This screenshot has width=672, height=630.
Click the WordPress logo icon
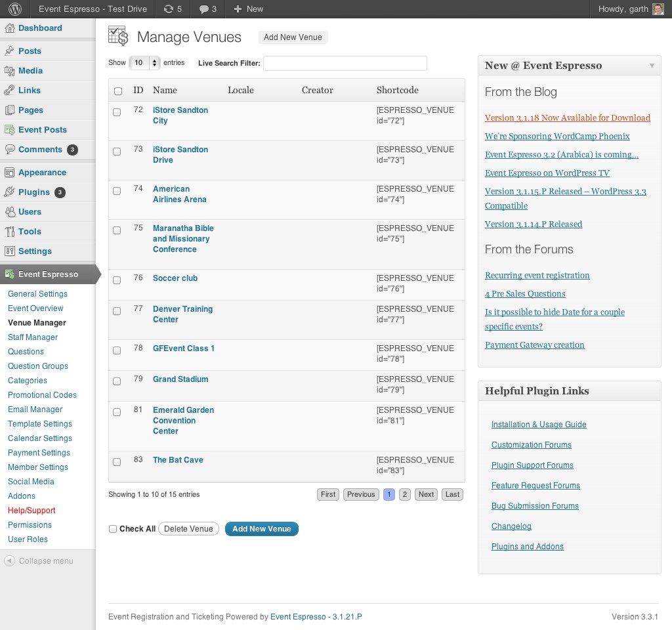click(15, 9)
